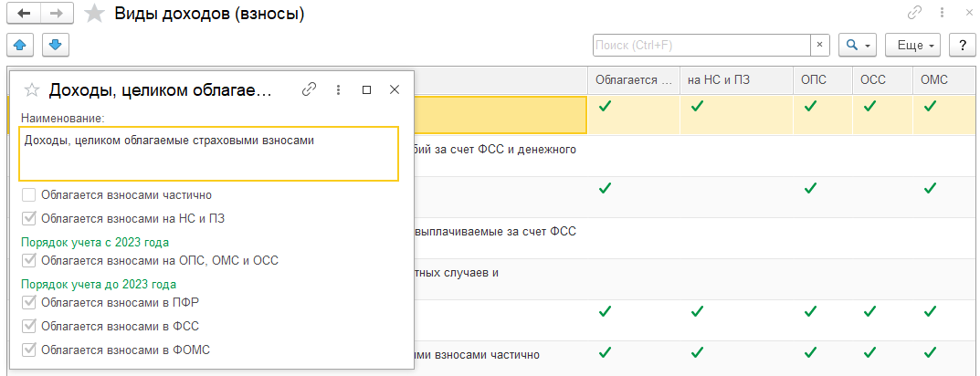The image size is (980, 376).
Task: Edit the Наименование text field
Action: pos(209,154)
